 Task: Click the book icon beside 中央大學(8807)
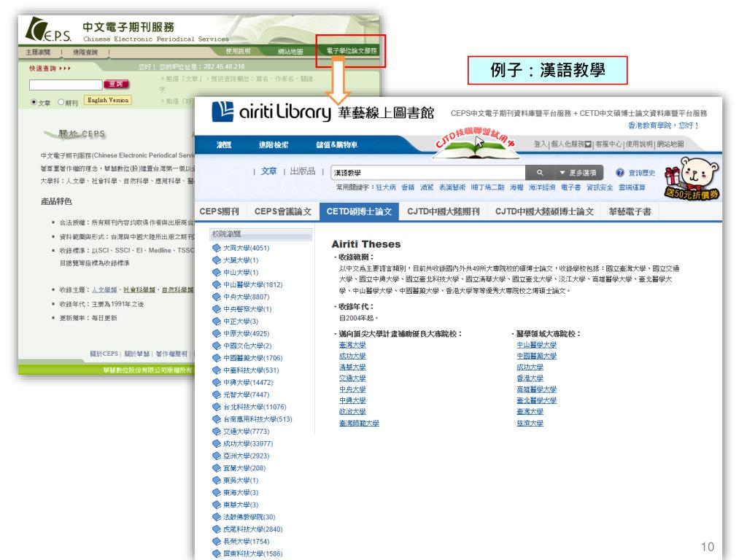[x=216, y=297]
